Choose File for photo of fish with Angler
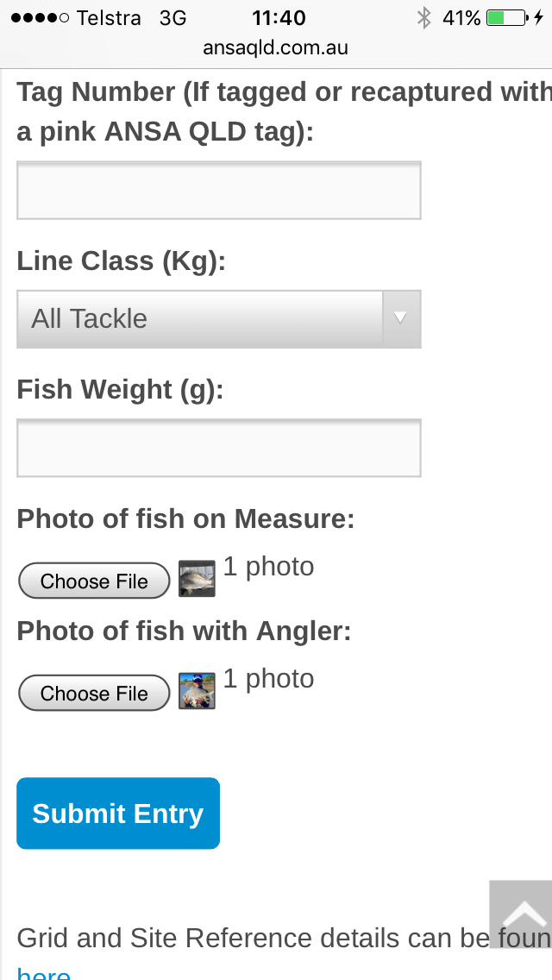This screenshot has width=552, height=980. (x=94, y=693)
